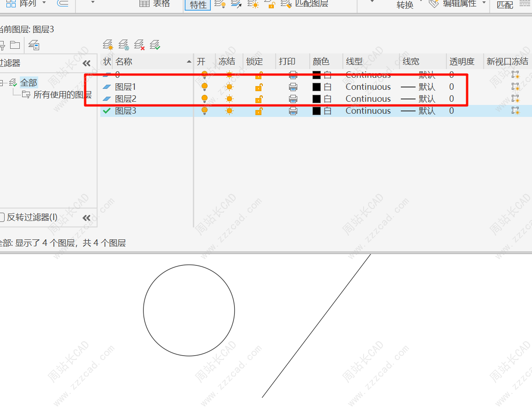This screenshot has width=532, height=412.
Task: Click print icon for 图层2
Action: point(293,99)
